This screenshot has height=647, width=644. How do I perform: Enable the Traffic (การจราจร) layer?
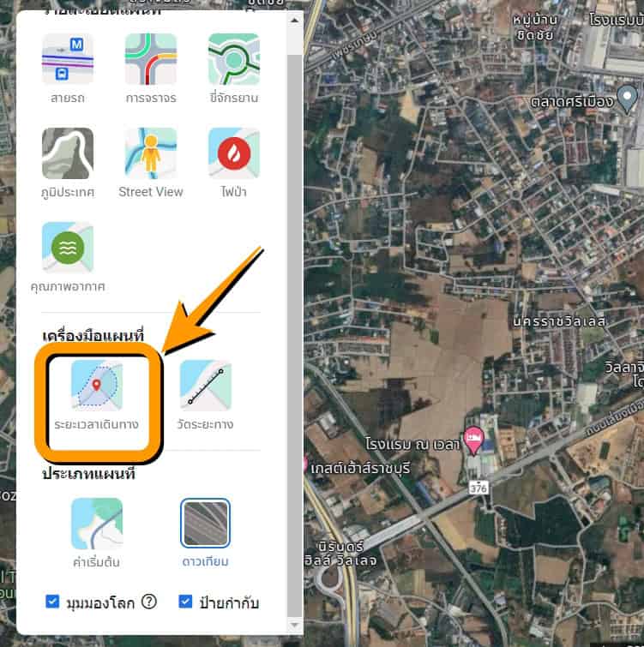tap(150, 59)
